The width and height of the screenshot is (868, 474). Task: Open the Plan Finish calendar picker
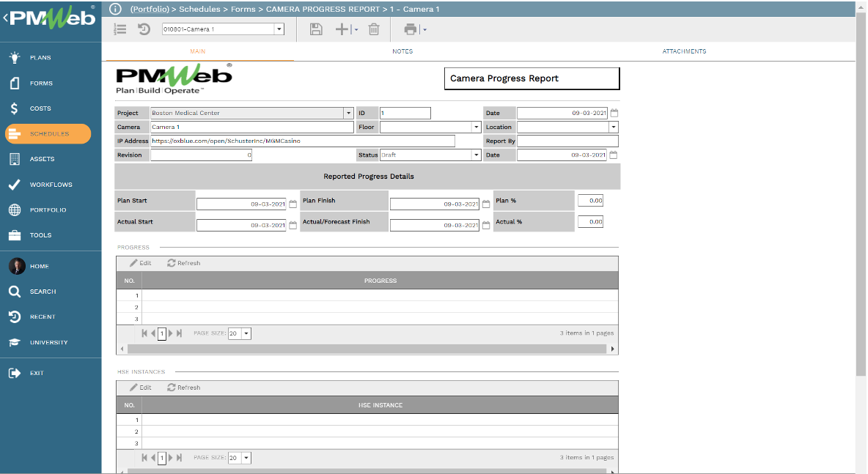(486, 204)
